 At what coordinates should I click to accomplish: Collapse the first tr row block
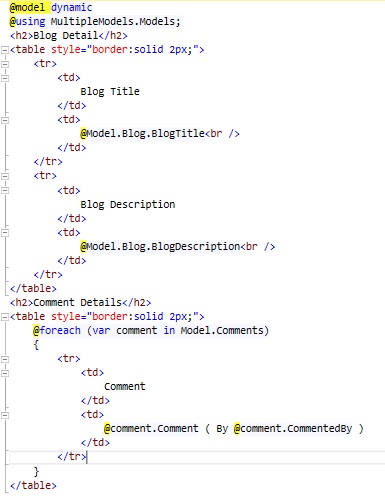5,64
